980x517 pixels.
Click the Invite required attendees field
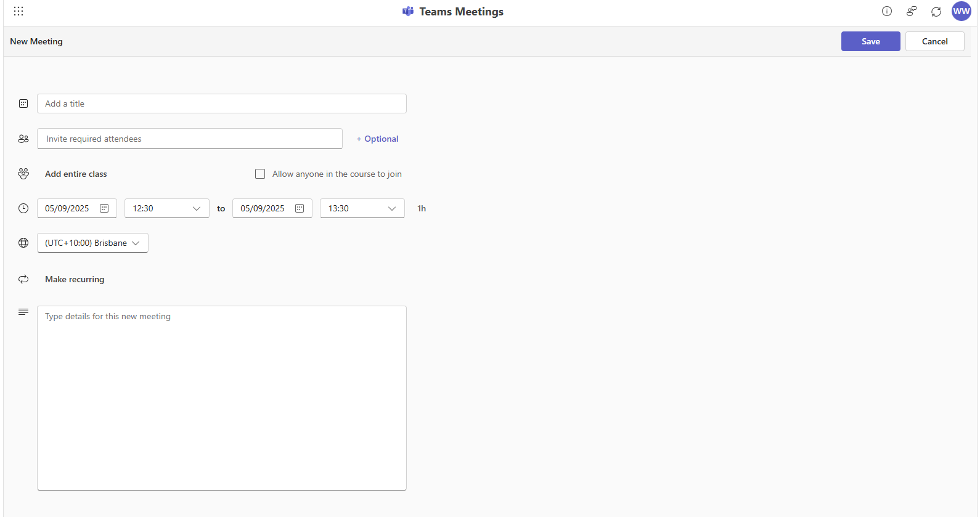(189, 139)
